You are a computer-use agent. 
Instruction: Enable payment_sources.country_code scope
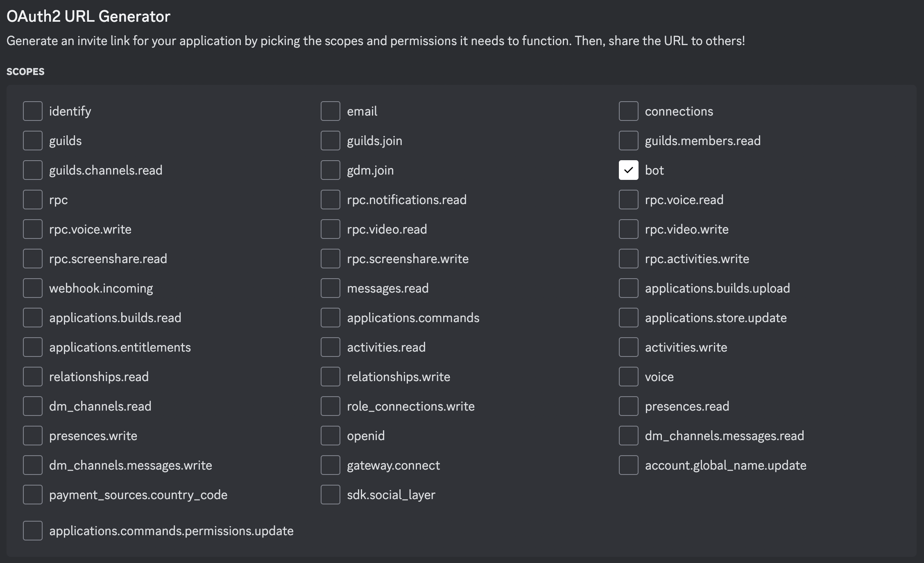[x=33, y=495]
